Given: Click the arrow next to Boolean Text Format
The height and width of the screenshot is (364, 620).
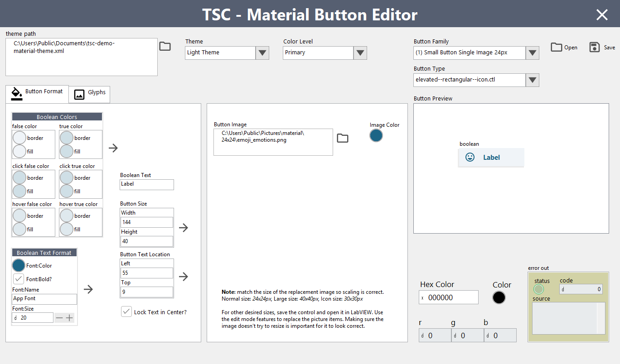Looking at the screenshot, I should tap(88, 289).
